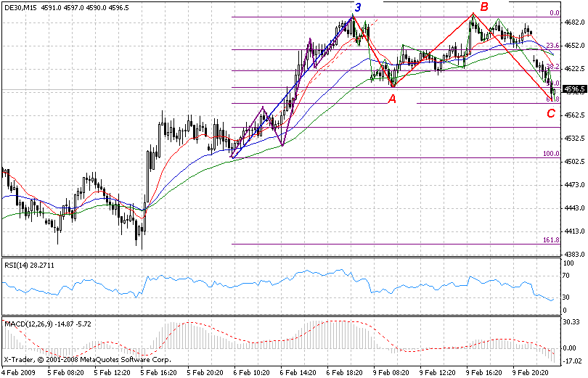The image size is (588, 378).
Task: Select the red wave label B
Action: click(483, 8)
